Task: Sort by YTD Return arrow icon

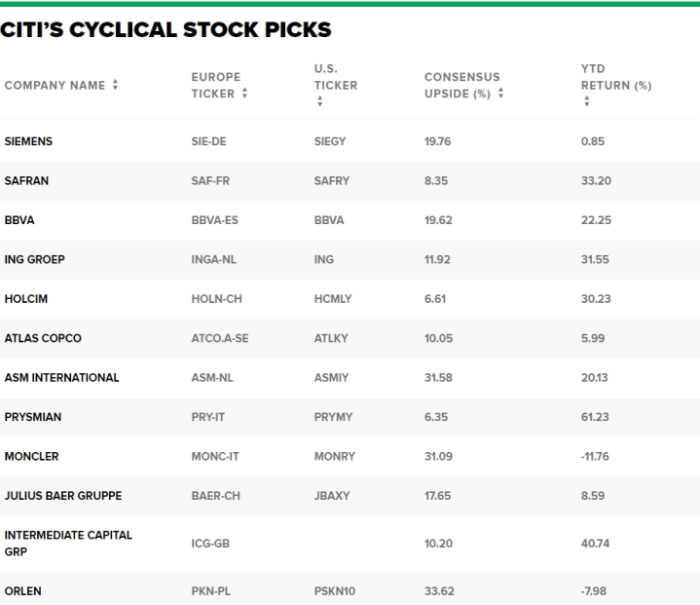Action: tap(587, 101)
